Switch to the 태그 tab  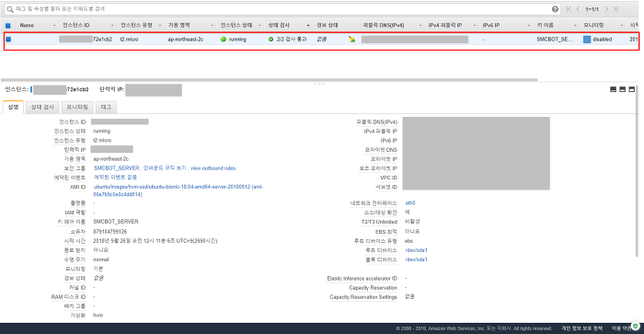coord(106,107)
